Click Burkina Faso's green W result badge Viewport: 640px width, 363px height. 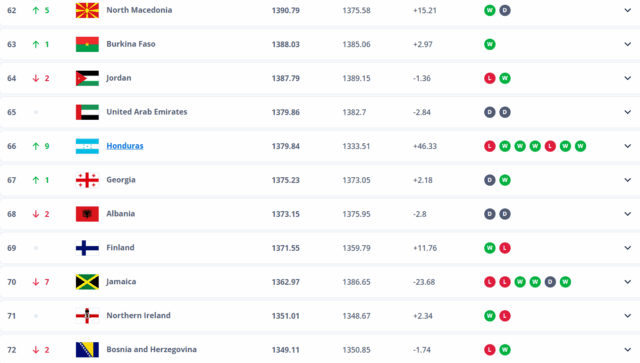coord(490,44)
